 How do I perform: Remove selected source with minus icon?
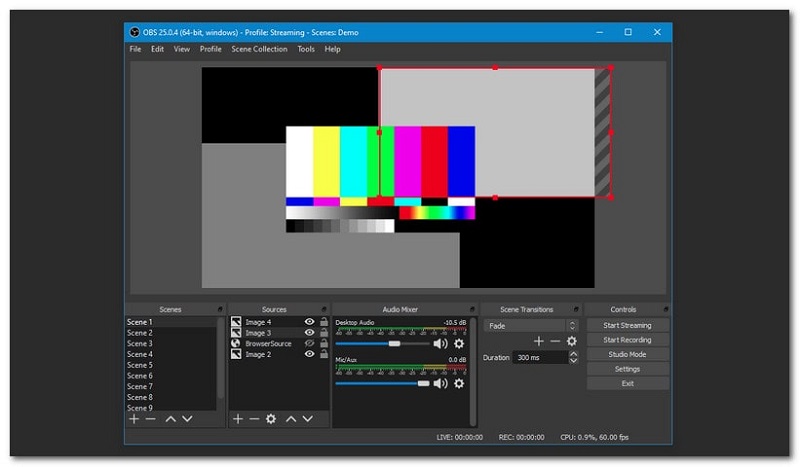[254, 419]
